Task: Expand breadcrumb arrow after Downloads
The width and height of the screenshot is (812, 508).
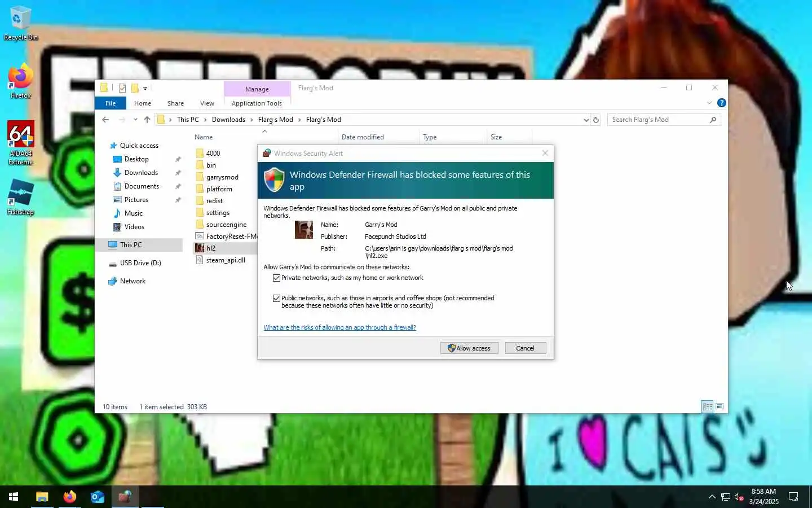Action: point(251,120)
